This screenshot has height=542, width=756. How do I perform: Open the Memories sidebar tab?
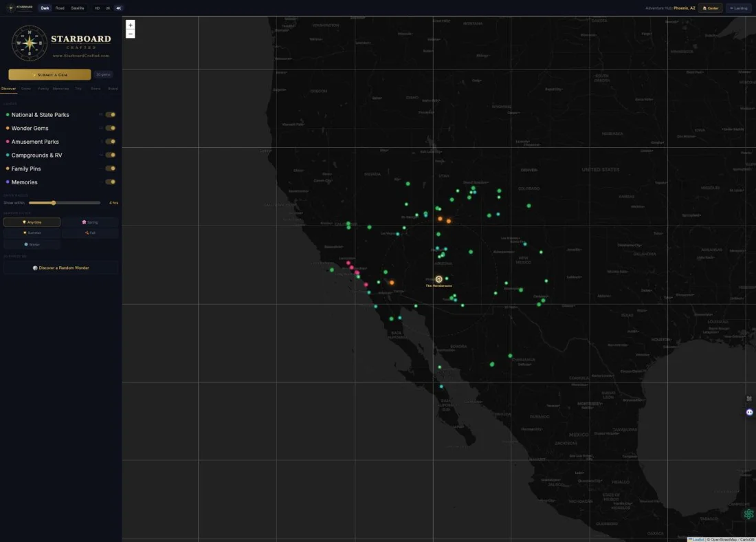click(x=60, y=89)
